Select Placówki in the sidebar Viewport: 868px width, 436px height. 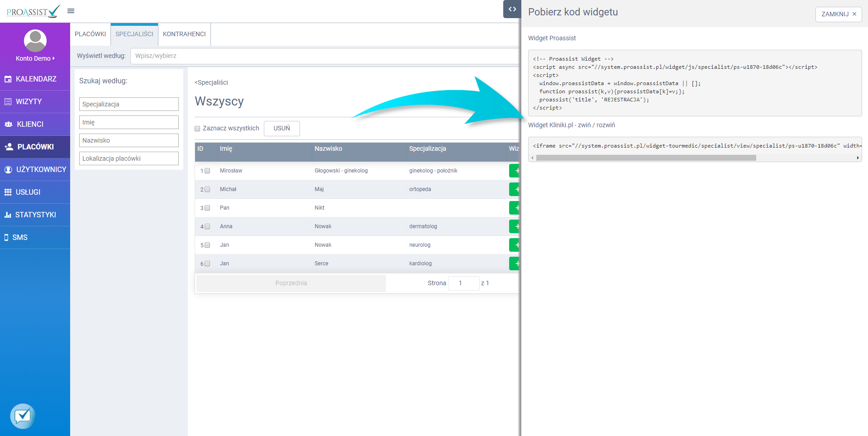35,147
